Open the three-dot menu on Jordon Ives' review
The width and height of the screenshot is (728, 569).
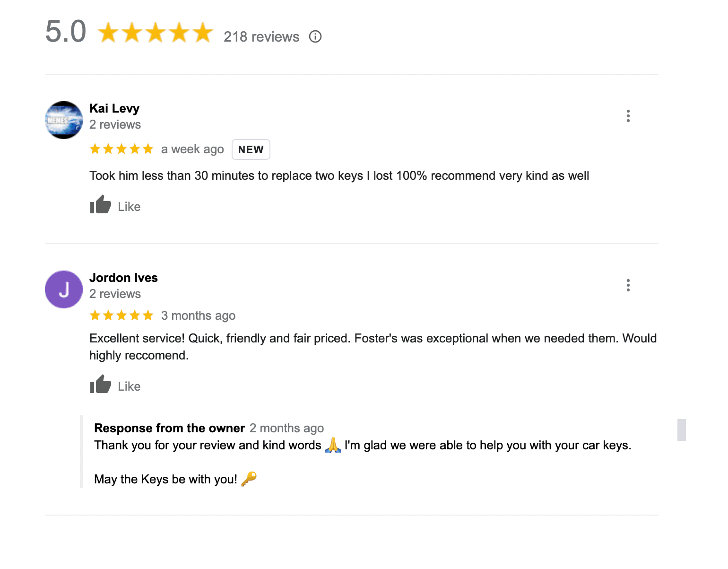click(x=628, y=285)
